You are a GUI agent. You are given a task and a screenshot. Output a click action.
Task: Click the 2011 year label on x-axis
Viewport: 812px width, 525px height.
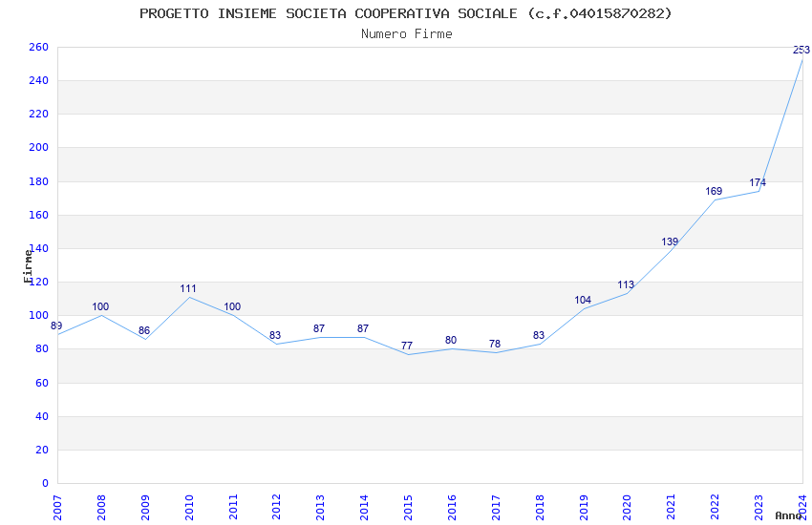coord(232,508)
